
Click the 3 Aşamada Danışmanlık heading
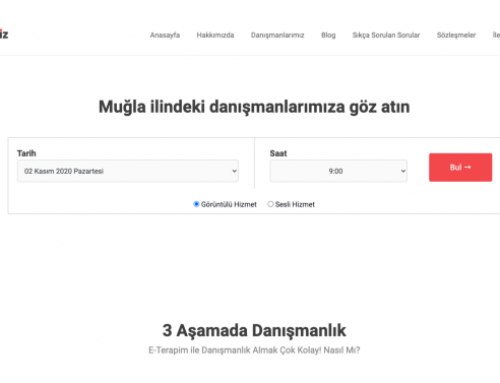pyautogui.click(x=254, y=330)
